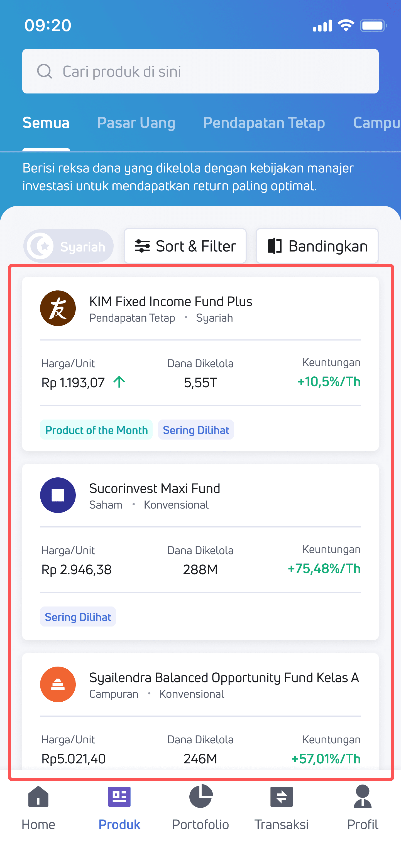
Task: Tap the Sucorinvest Maxi Fund logo
Action: (58, 495)
